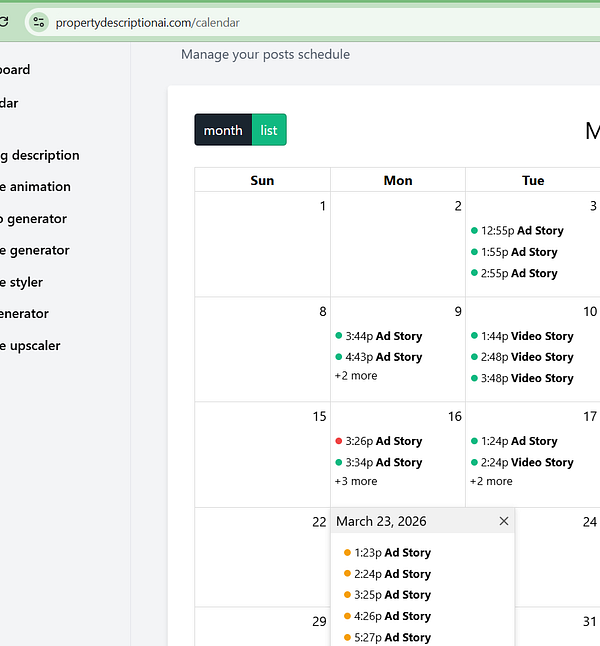
Task: Switch calendar to month view
Action: pyautogui.click(x=223, y=130)
